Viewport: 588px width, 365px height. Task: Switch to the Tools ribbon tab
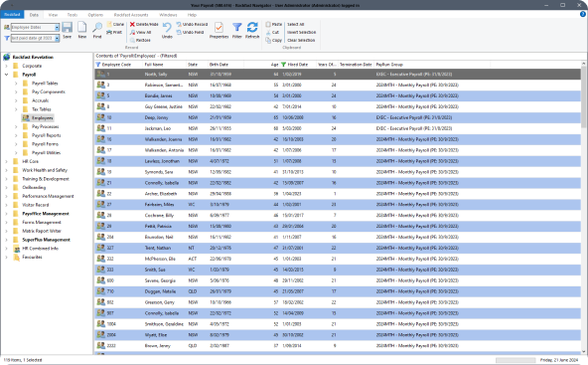click(73, 15)
